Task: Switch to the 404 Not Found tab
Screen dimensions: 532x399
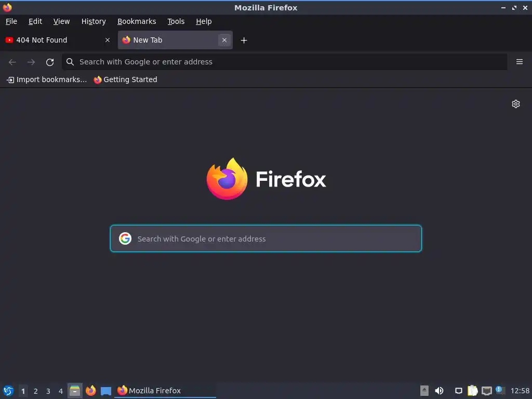Action: pyautogui.click(x=58, y=40)
